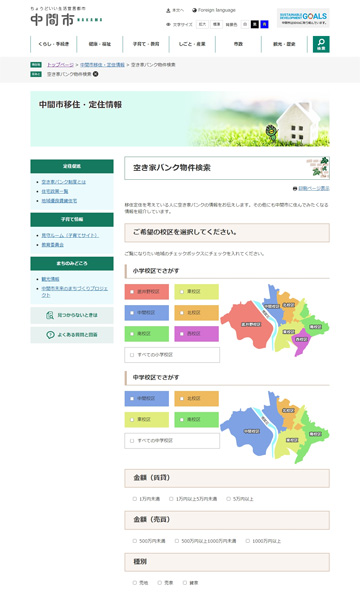Check yellow 東校区 elementary district checkbox
This screenshot has width=360, height=600.
[x=182, y=292]
